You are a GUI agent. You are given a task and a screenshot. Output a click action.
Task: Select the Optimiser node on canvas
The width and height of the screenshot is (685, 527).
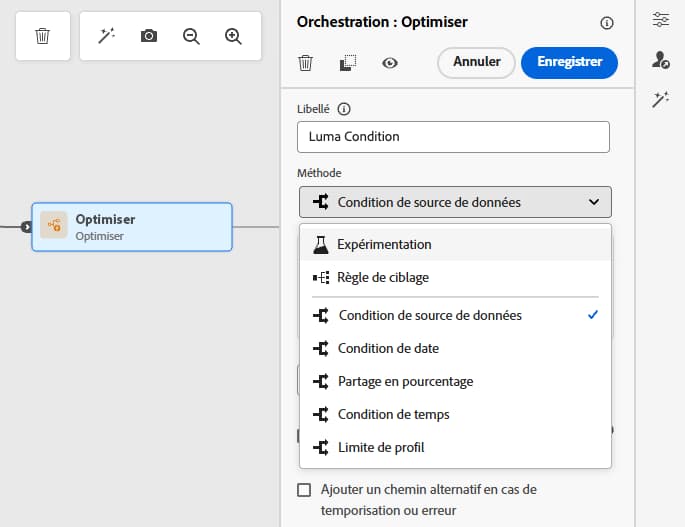[x=132, y=227]
